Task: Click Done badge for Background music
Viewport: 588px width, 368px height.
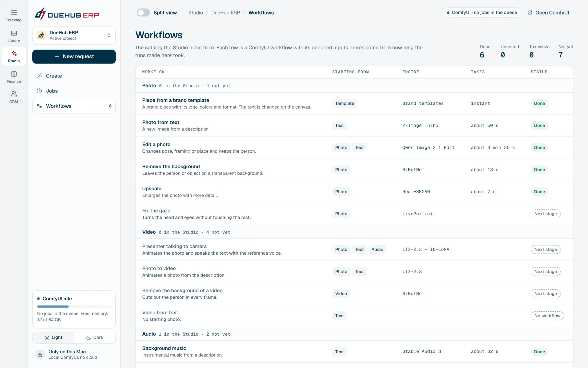Action: point(539,352)
